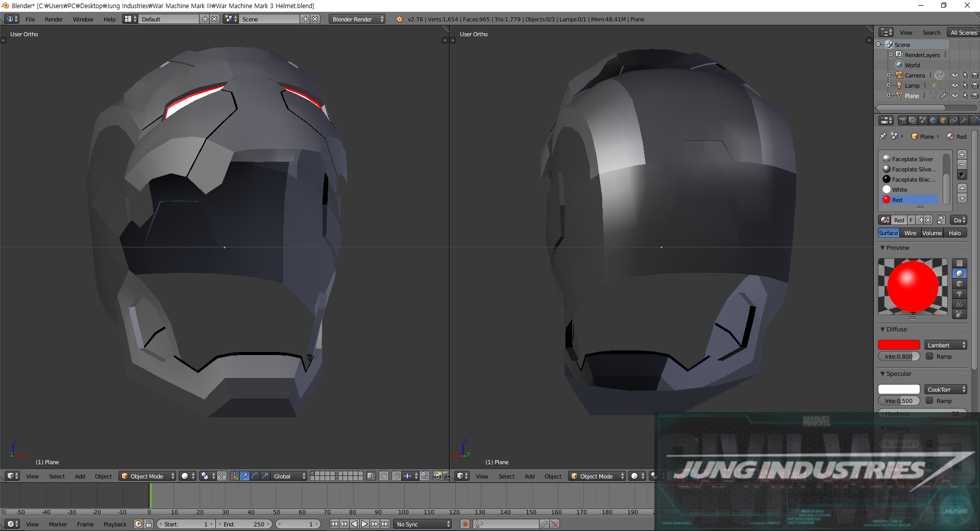Move material slot up arrow
This screenshot has height=531, width=980.
962,188
